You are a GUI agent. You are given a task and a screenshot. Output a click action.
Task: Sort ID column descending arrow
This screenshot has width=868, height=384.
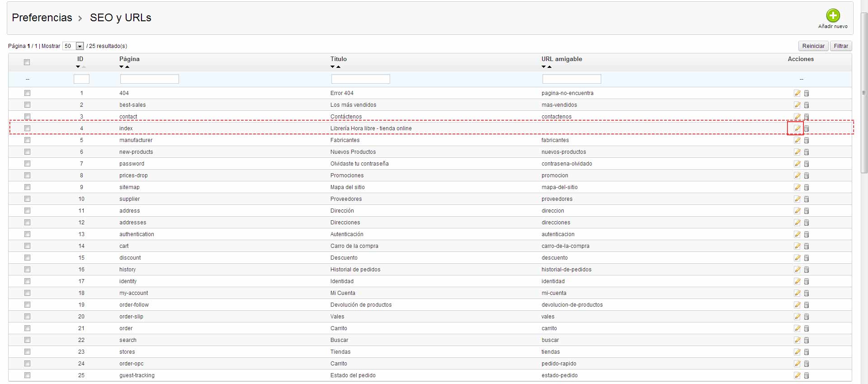coord(78,67)
